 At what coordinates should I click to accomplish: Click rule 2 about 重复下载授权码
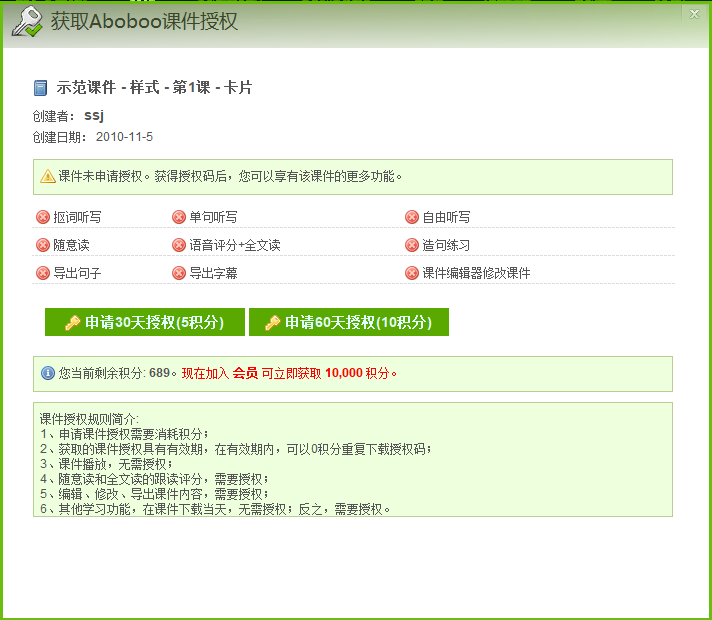click(236, 449)
